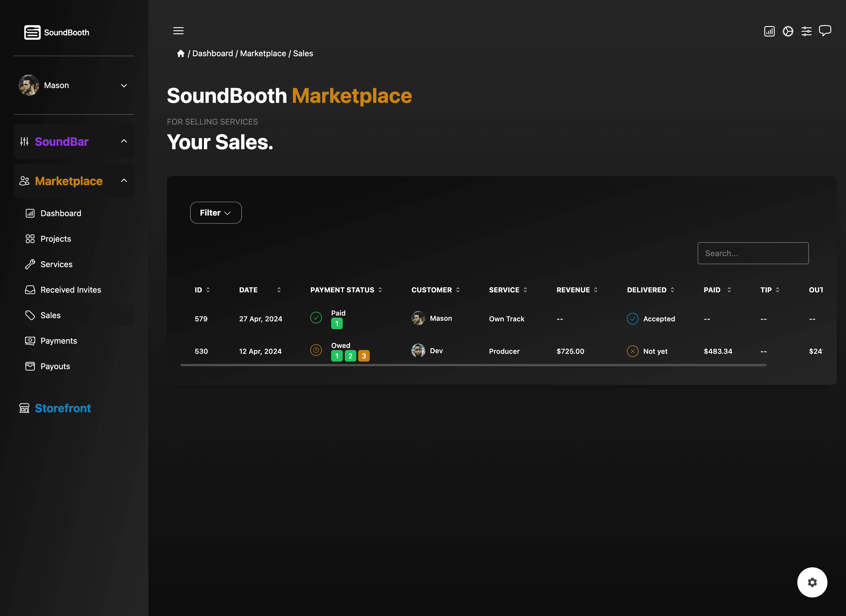Click the Owed clock indicator for sale 530
This screenshot has height=616, width=846.
[316, 350]
